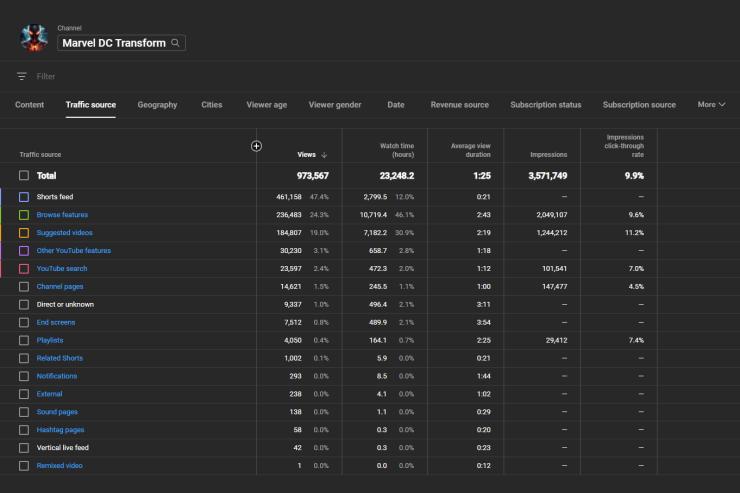Check the Playlists checkbox
This screenshot has width=740, height=493.
click(x=24, y=340)
